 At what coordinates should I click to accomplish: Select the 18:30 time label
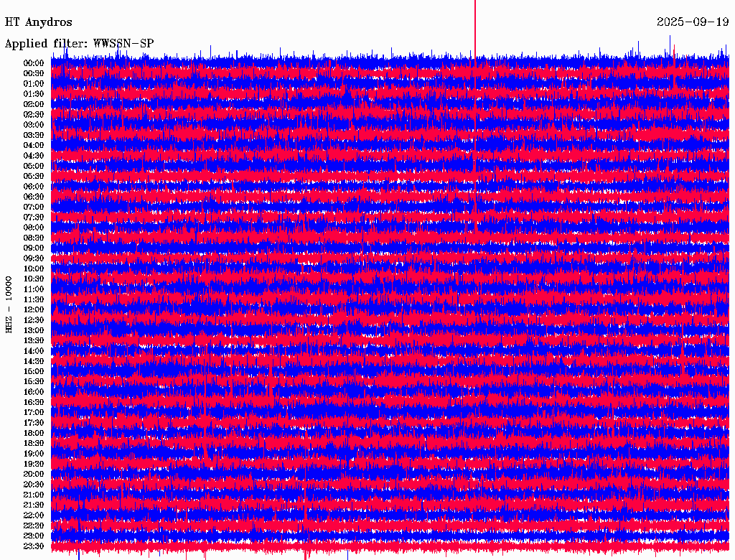coord(34,443)
